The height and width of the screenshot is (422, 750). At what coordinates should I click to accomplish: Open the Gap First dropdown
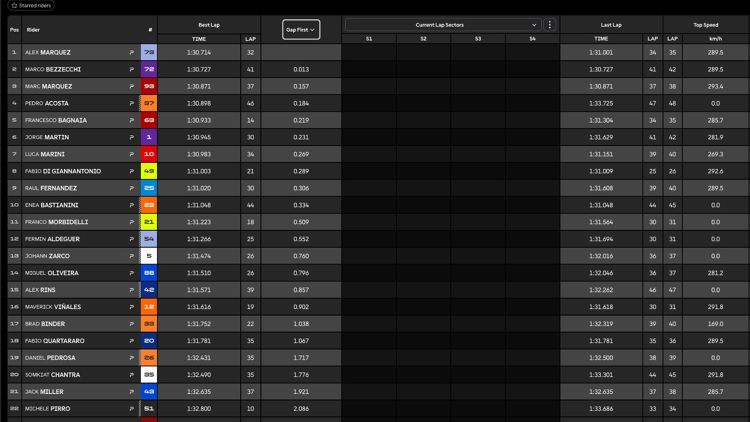pyautogui.click(x=299, y=30)
